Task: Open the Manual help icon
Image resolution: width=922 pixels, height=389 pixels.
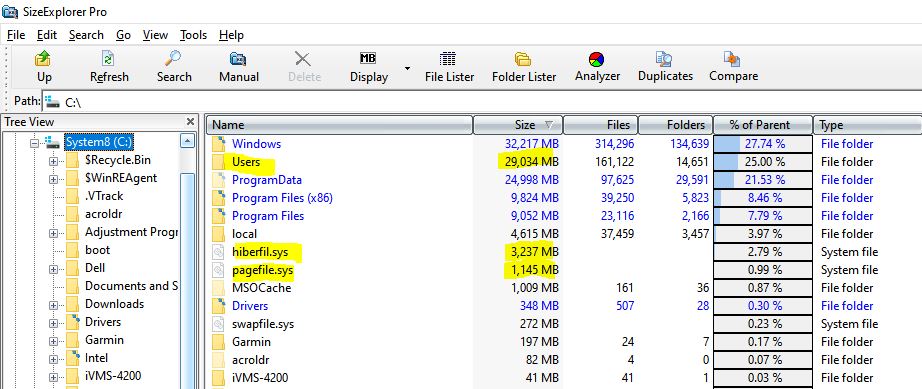Action: [x=239, y=66]
